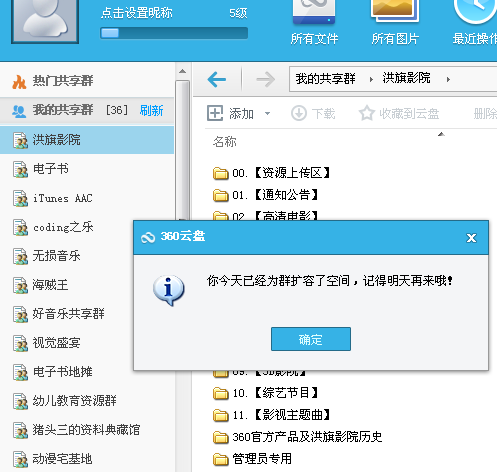This screenshot has width=497, height=472.
Task: Go forward with the grey arrow
Action: (x=265, y=79)
